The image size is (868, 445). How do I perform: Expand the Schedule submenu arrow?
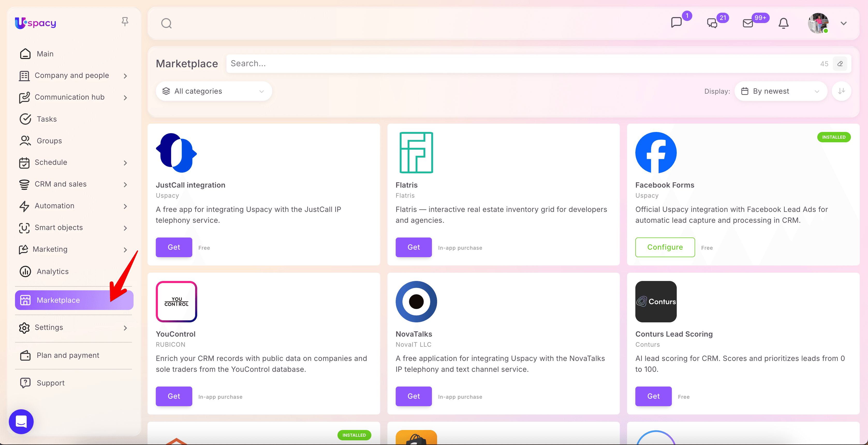[x=125, y=163]
